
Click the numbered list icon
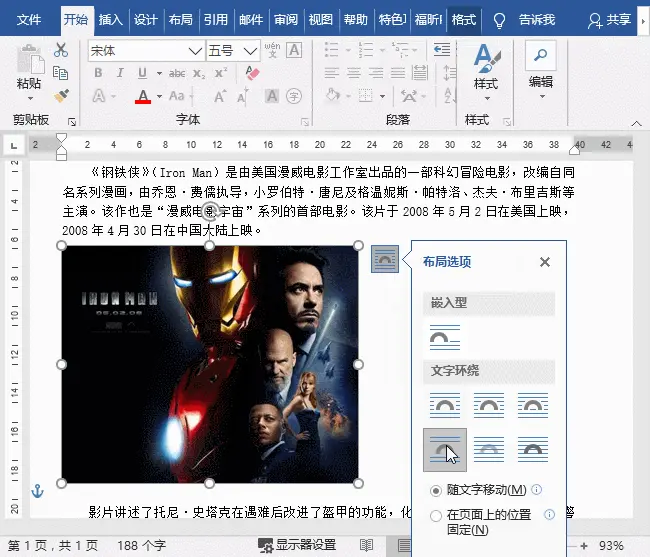366,50
